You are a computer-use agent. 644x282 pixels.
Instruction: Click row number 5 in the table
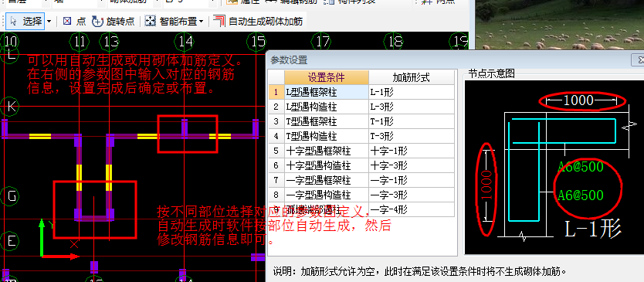(x=276, y=151)
